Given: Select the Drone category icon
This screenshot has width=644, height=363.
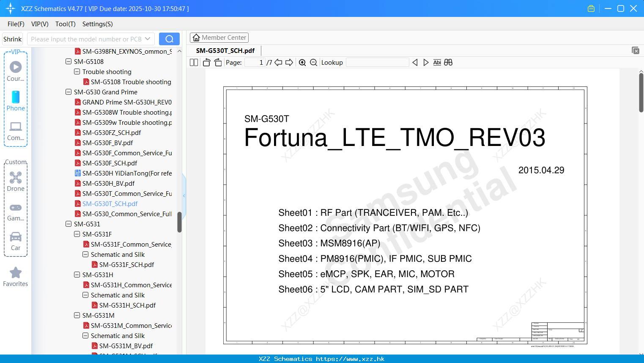Looking at the screenshot, I should 16,181.
